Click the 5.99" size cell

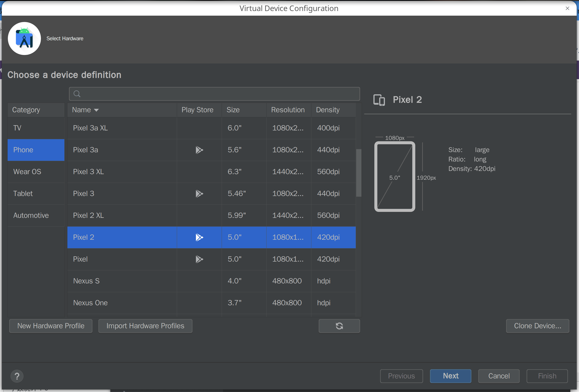tap(244, 216)
